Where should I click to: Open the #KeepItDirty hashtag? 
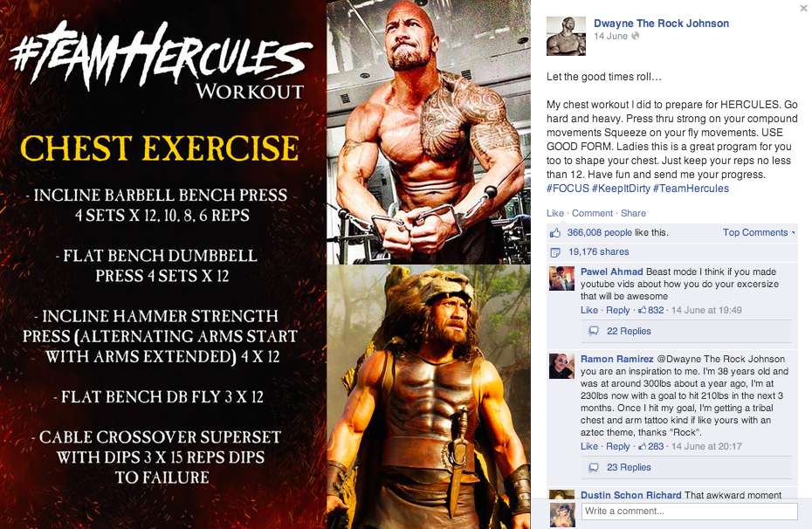621,189
